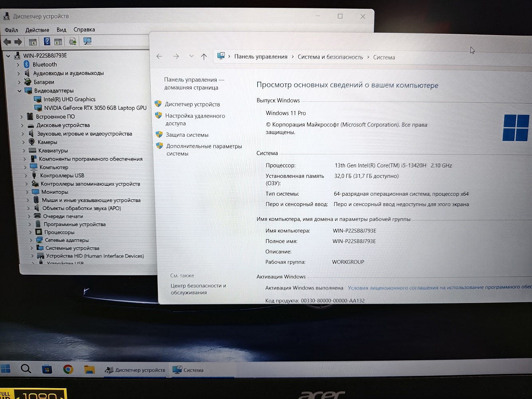Viewport: 532px width, 399px height.
Task: Launch Microsoft Store from the taskbar
Action: click(x=47, y=369)
